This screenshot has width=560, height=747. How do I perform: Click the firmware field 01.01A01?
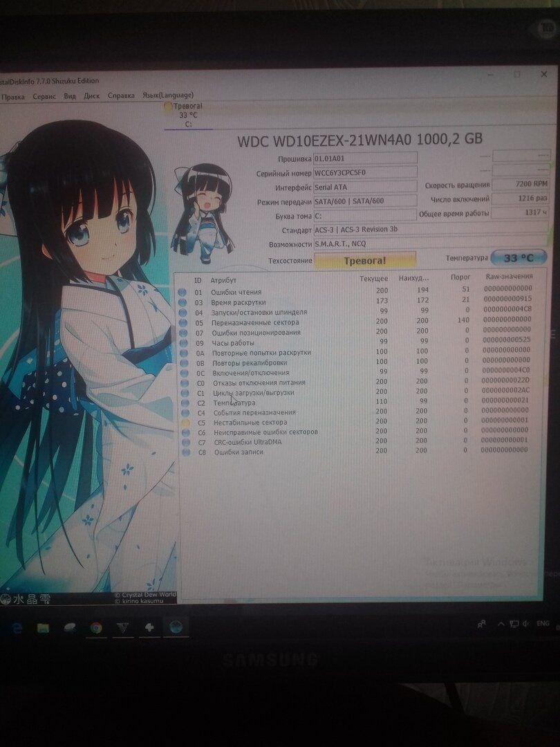pos(365,158)
